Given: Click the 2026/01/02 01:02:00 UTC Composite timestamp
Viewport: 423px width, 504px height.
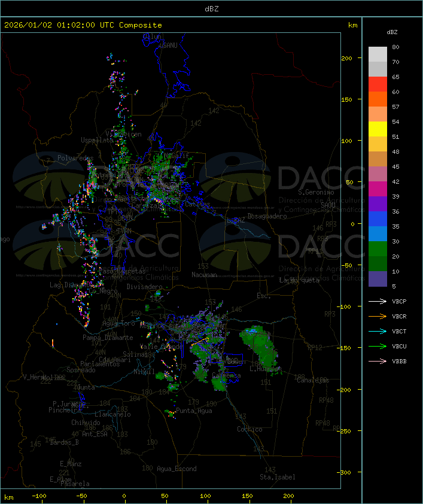Looking at the screenshot, I should 83,25.
